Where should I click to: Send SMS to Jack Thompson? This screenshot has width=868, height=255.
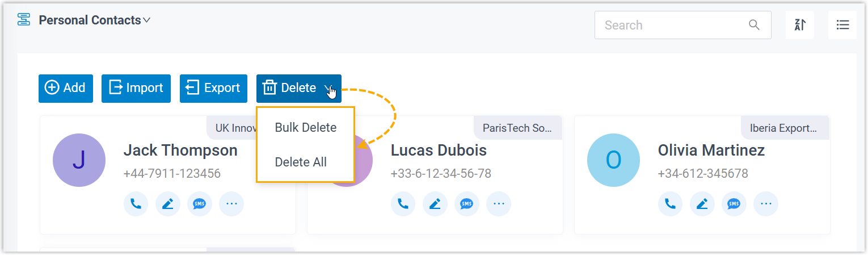[x=199, y=203]
